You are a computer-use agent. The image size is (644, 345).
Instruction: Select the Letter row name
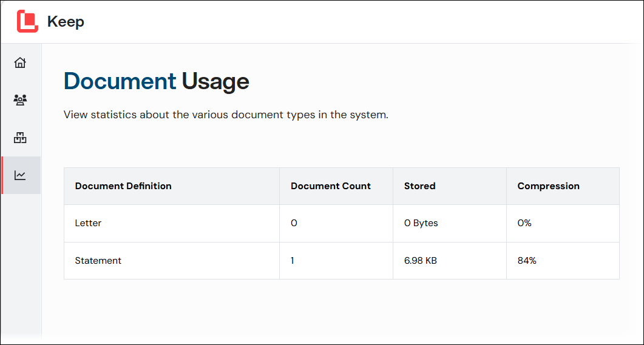(x=88, y=223)
